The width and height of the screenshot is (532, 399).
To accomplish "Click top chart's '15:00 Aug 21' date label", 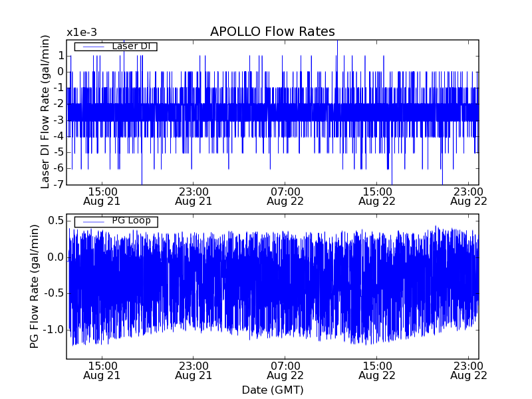I will (x=102, y=196).
